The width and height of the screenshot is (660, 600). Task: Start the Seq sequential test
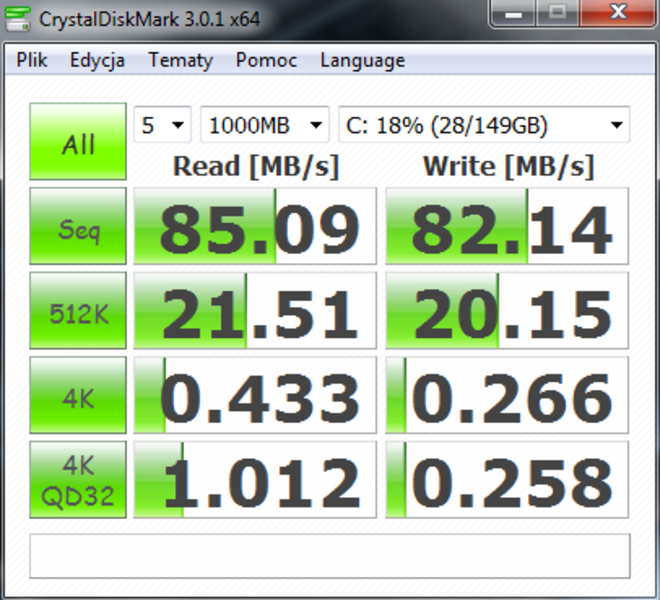(78, 229)
